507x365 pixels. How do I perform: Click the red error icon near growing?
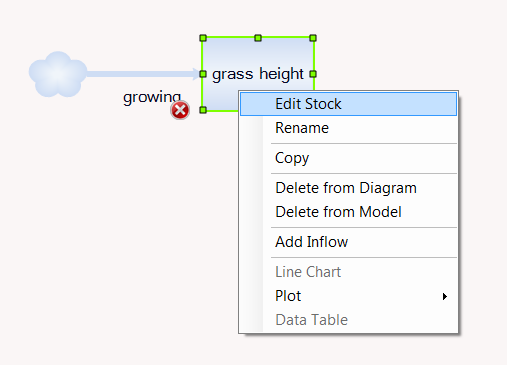(x=180, y=110)
